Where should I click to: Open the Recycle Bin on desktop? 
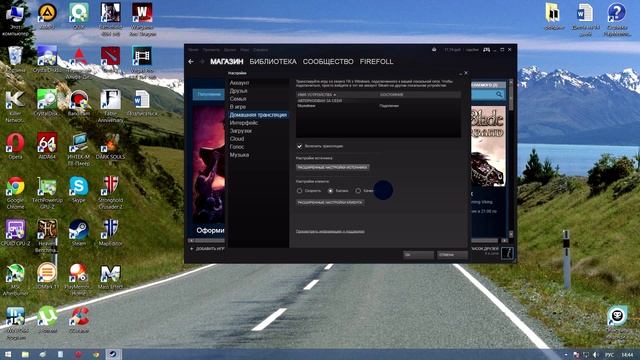[x=16, y=59]
